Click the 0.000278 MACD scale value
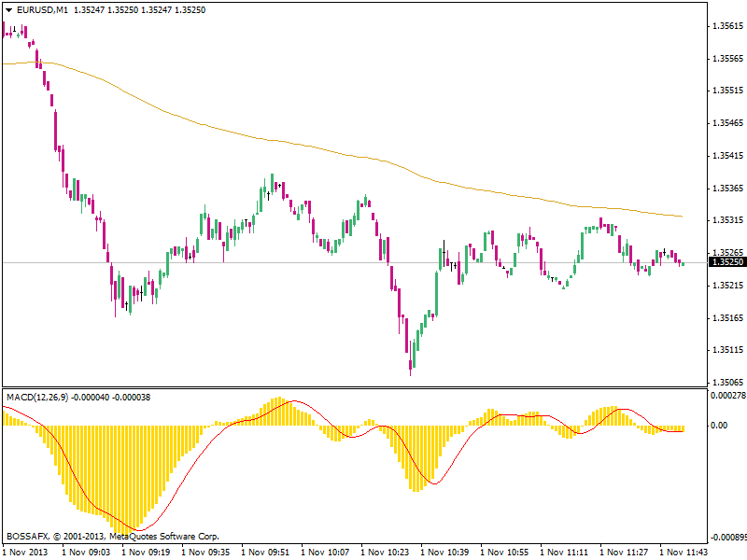 728,395
